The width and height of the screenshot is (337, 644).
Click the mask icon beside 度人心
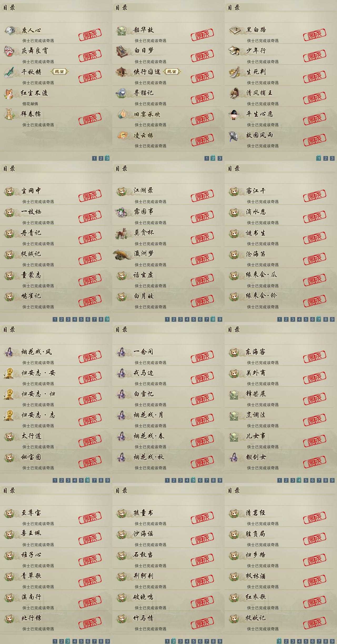[x=10, y=30]
